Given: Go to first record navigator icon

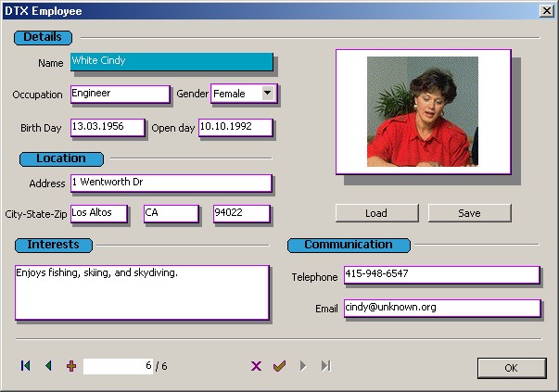Looking at the screenshot, I should (x=25, y=366).
